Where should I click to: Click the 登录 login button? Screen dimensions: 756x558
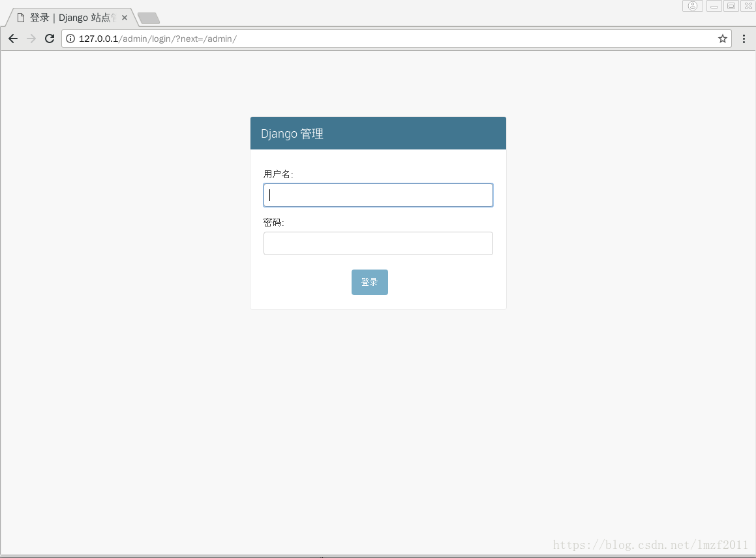370,282
